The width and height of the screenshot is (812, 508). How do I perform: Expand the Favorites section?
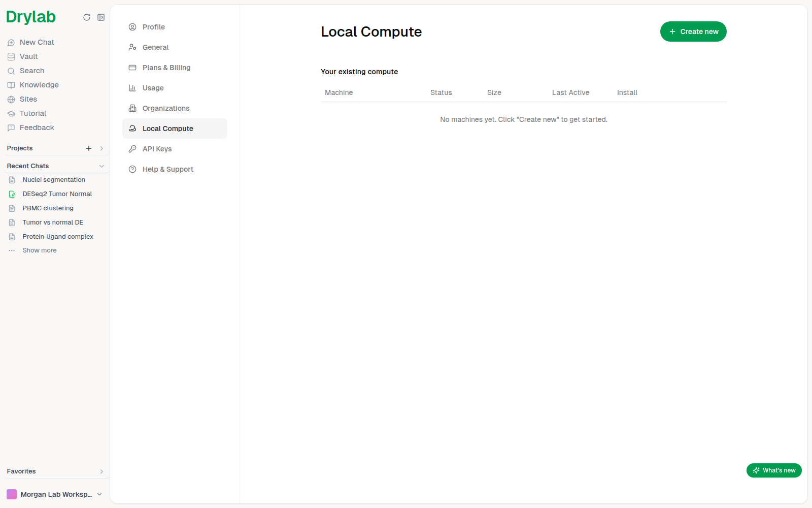tap(101, 471)
